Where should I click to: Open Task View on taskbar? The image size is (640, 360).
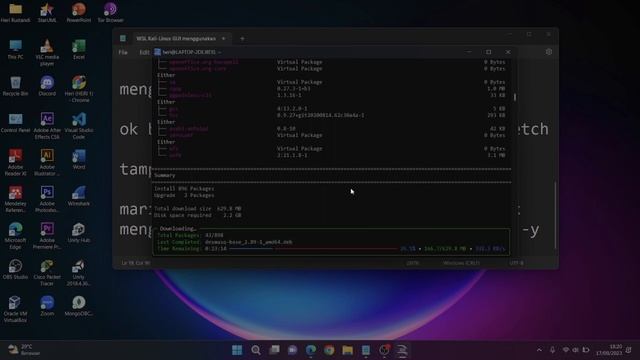[x=274, y=350]
